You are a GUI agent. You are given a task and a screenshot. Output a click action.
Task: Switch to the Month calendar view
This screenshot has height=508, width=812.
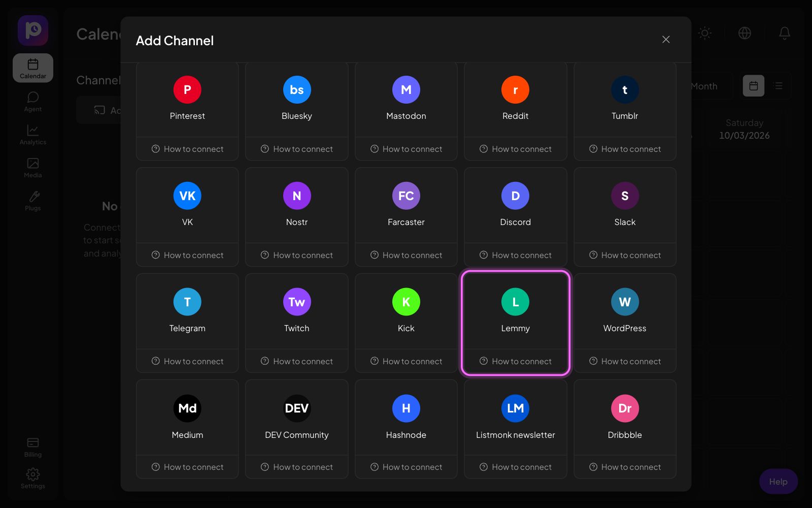click(x=704, y=86)
